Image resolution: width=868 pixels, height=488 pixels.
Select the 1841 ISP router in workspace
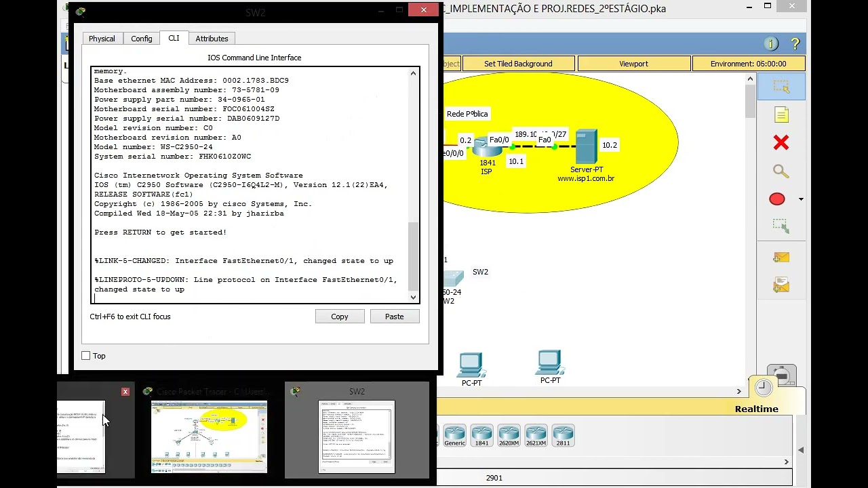[487, 147]
